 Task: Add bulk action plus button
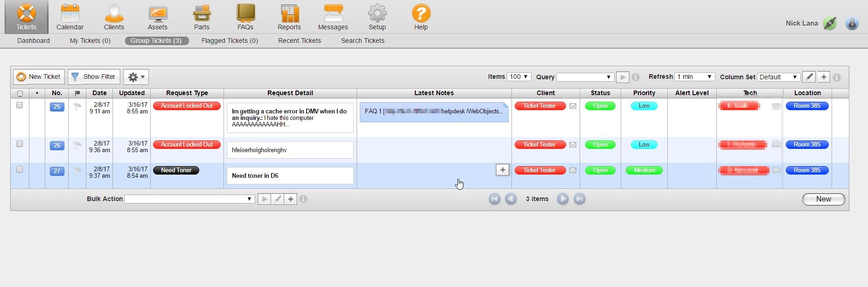[x=290, y=199]
